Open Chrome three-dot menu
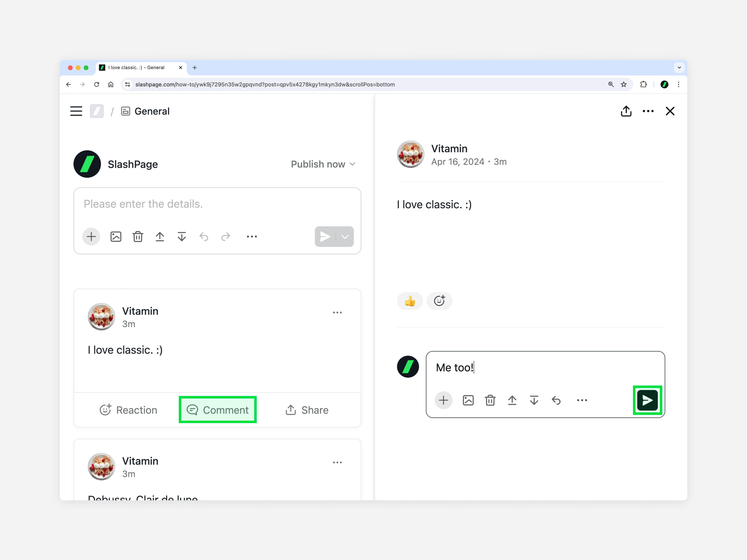The image size is (747, 560). 679,84
